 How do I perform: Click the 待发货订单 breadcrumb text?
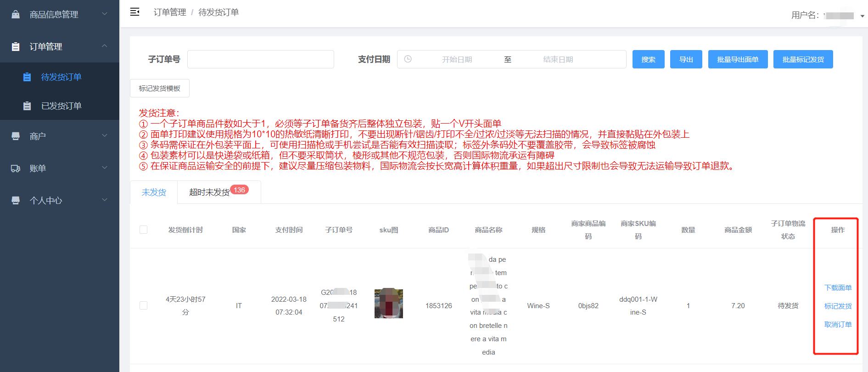(218, 12)
